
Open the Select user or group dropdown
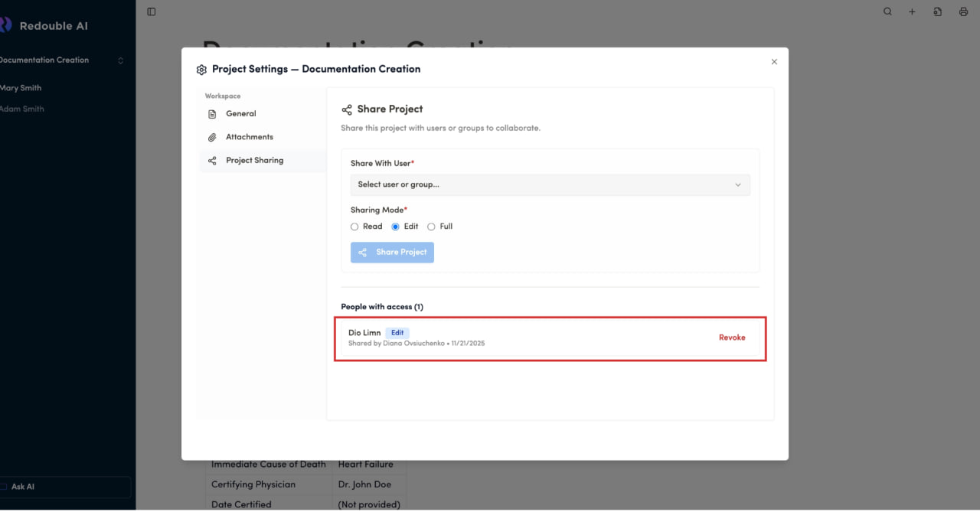tap(550, 184)
